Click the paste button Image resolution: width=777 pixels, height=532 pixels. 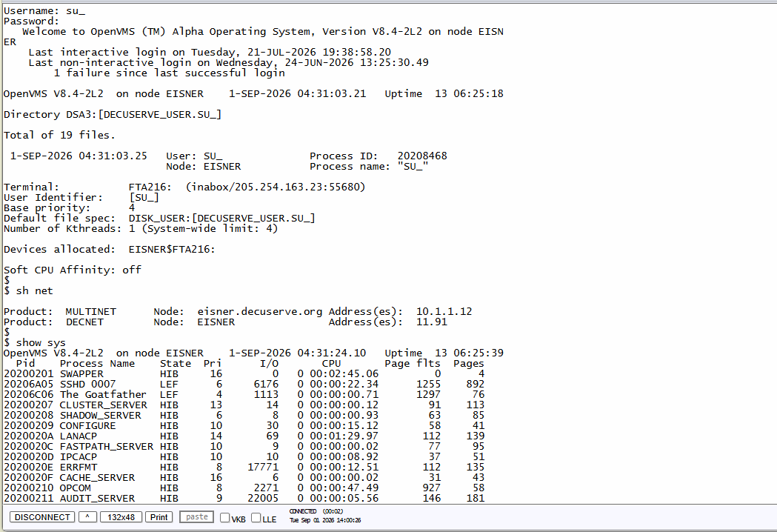197,516
